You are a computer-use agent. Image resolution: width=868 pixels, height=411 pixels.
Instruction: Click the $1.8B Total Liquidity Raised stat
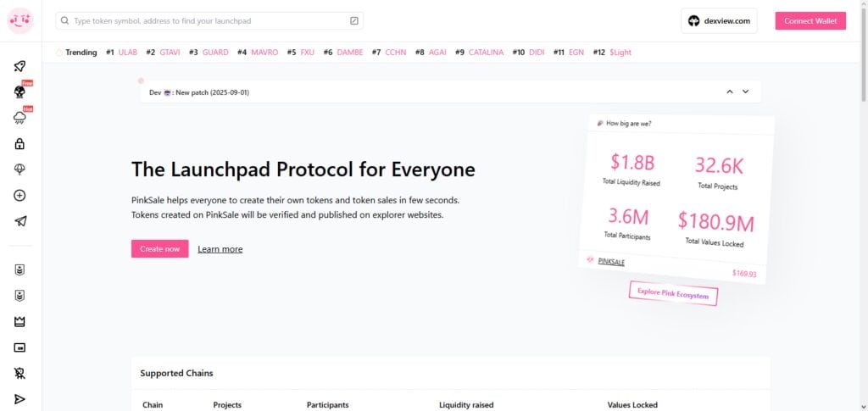(632, 169)
